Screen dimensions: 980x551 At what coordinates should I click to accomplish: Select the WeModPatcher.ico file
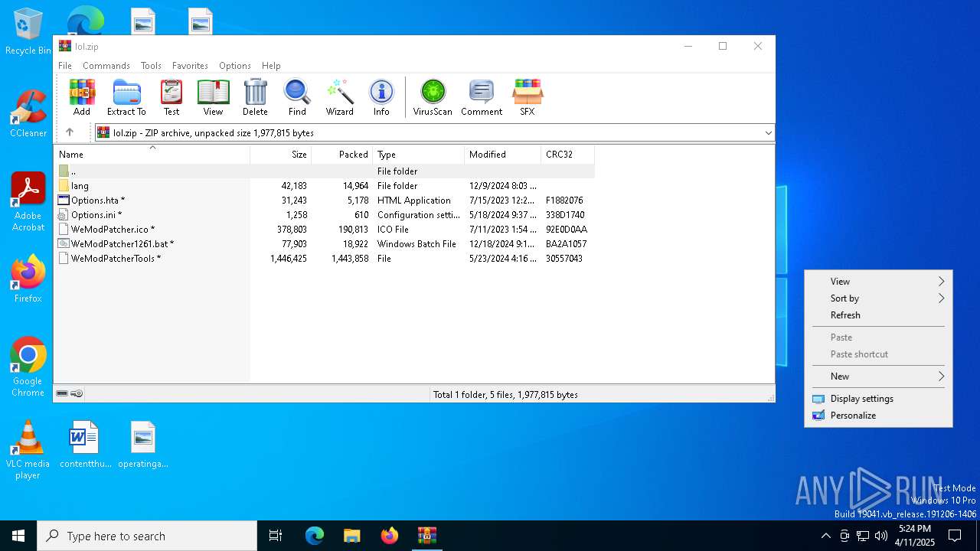tap(325, 230)
